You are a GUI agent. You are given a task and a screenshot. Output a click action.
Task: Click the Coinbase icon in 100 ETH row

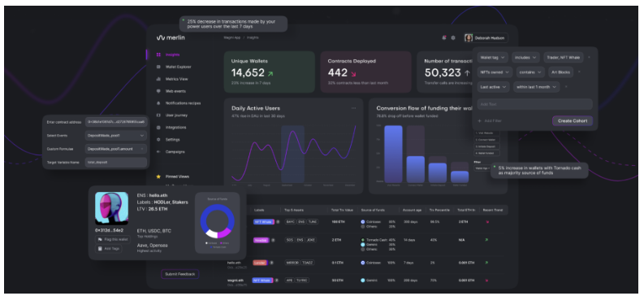pos(363,221)
